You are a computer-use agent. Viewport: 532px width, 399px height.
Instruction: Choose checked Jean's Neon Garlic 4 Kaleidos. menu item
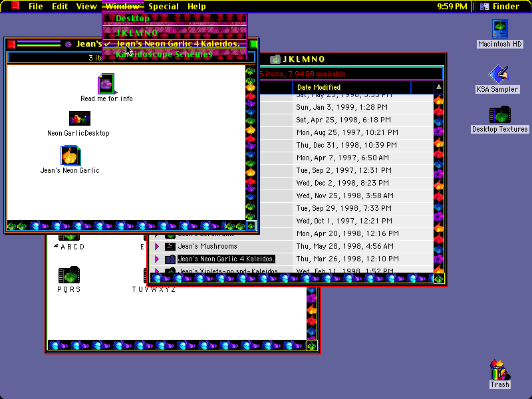click(x=175, y=44)
